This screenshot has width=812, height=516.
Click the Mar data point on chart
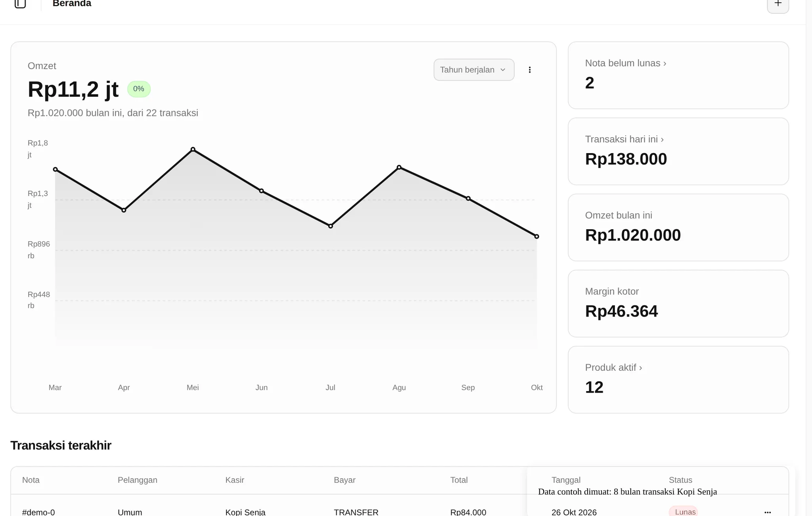coord(56,169)
